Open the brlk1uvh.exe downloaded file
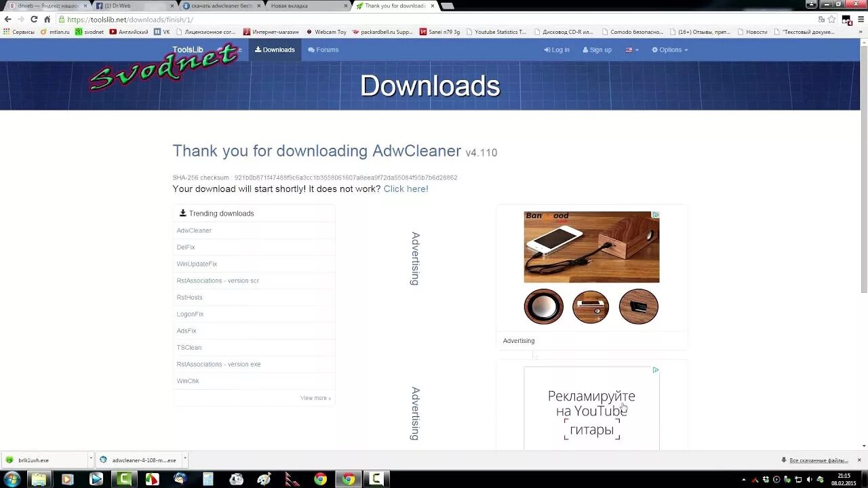The height and width of the screenshot is (488, 868). pyautogui.click(x=44, y=460)
